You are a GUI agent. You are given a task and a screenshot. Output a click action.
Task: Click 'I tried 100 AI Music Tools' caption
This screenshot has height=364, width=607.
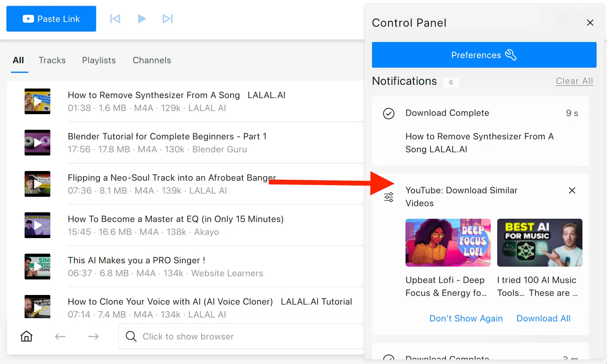tap(537, 287)
